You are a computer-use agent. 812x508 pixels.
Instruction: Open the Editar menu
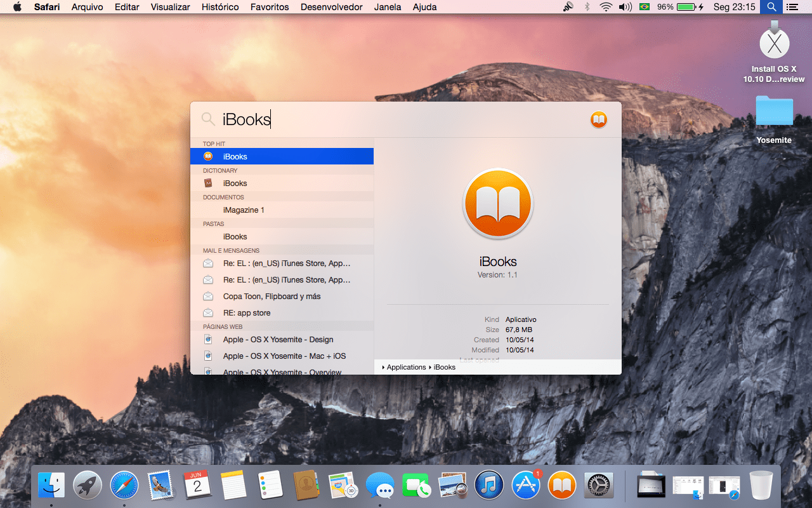point(128,7)
